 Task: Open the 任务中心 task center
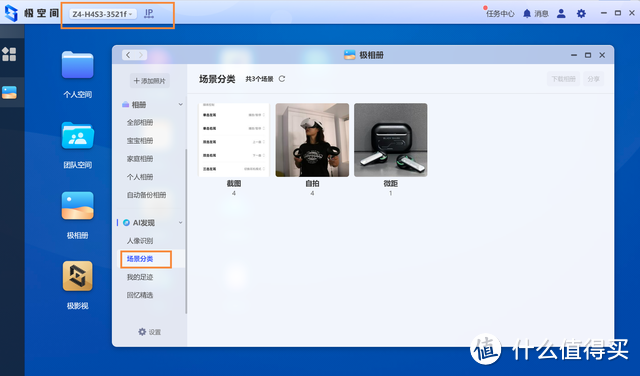tap(500, 13)
